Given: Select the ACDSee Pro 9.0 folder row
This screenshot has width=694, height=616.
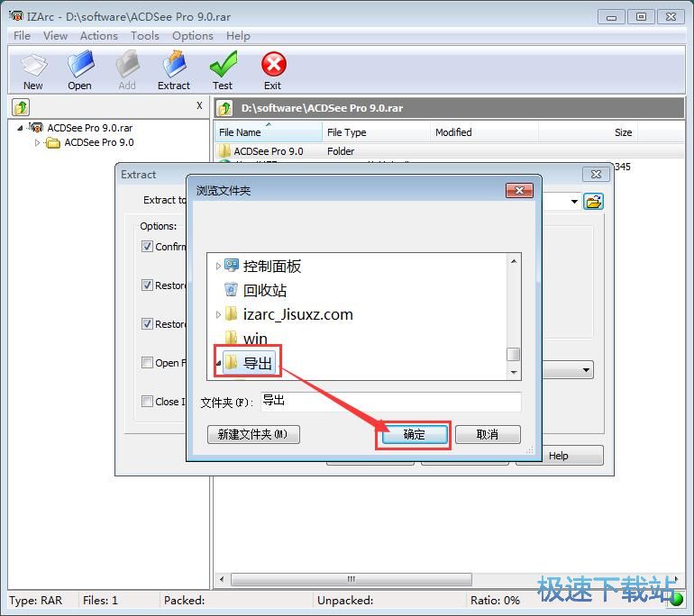Looking at the screenshot, I should [x=449, y=151].
